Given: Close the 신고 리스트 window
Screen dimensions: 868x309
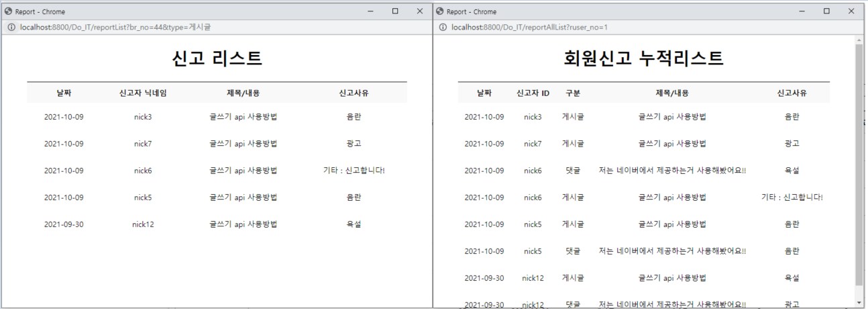Looking at the screenshot, I should coord(420,11).
